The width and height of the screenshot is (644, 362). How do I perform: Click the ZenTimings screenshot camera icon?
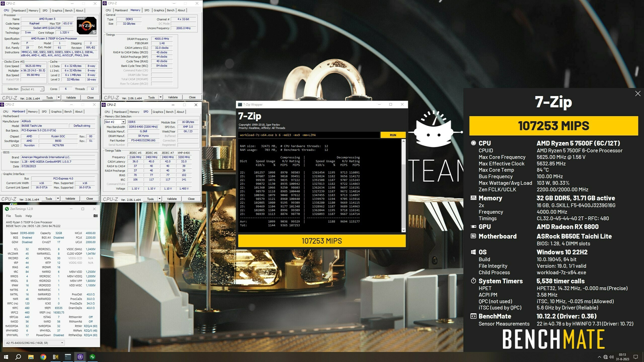coord(95,216)
